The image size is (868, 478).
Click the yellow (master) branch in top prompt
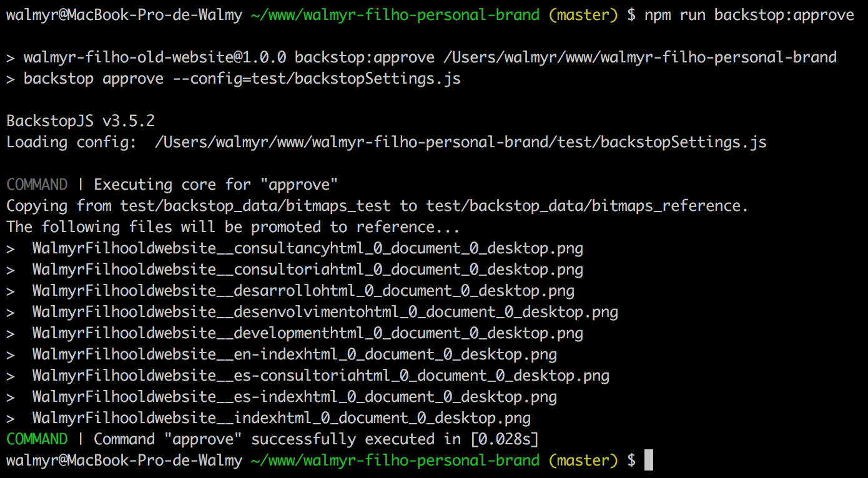583,15
